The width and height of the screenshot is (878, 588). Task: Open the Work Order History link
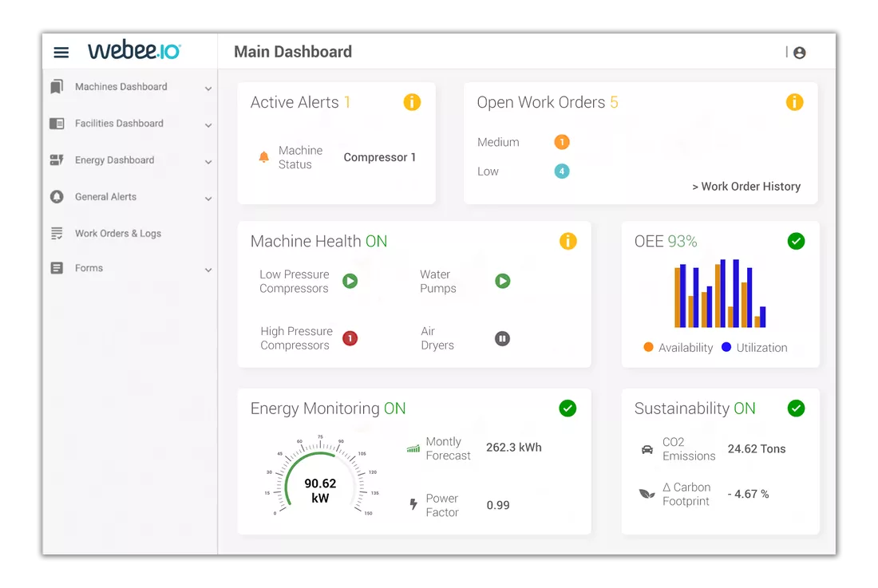point(746,187)
